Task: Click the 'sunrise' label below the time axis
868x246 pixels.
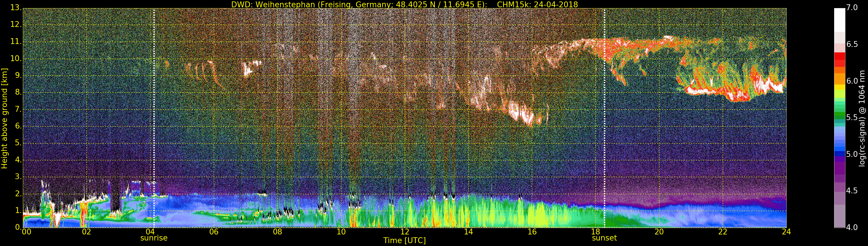Action: point(154,238)
